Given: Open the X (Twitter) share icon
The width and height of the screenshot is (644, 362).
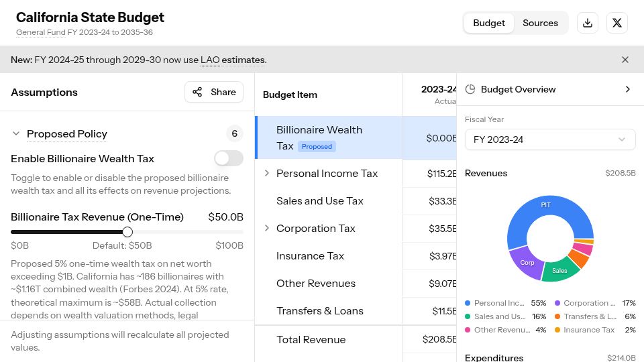Looking at the screenshot, I should tap(617, 23).
